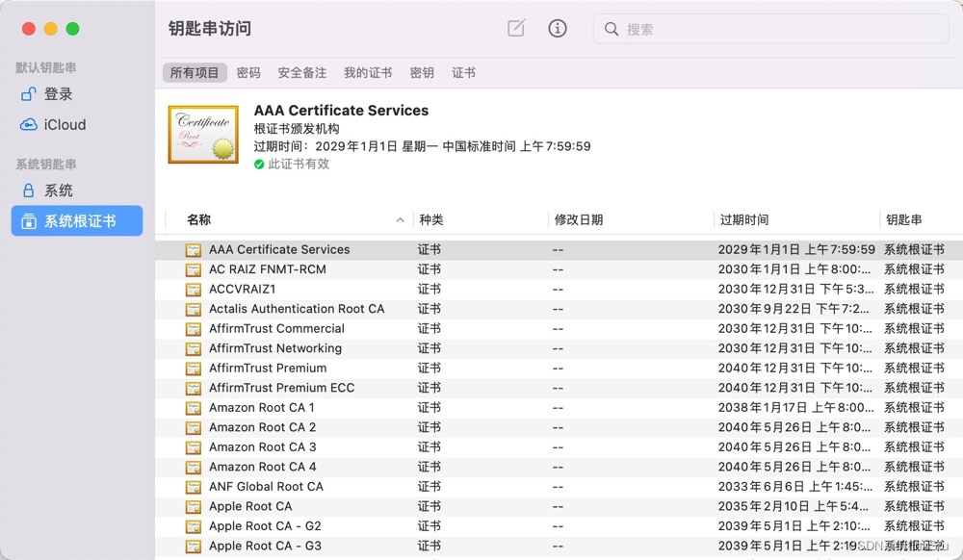The image size is (963, 560).
Task: Select the 系统 keychain in sidebar
Action: 77,191
